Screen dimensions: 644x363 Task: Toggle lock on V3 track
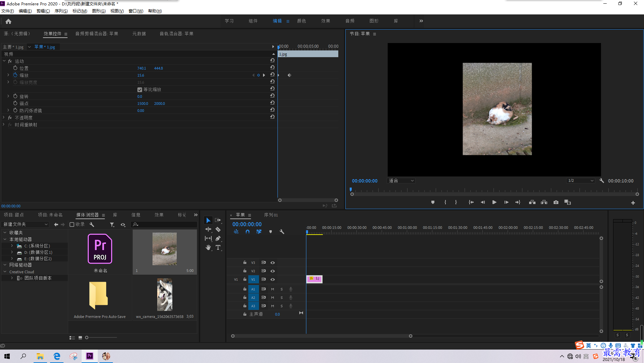coord(245,263)
